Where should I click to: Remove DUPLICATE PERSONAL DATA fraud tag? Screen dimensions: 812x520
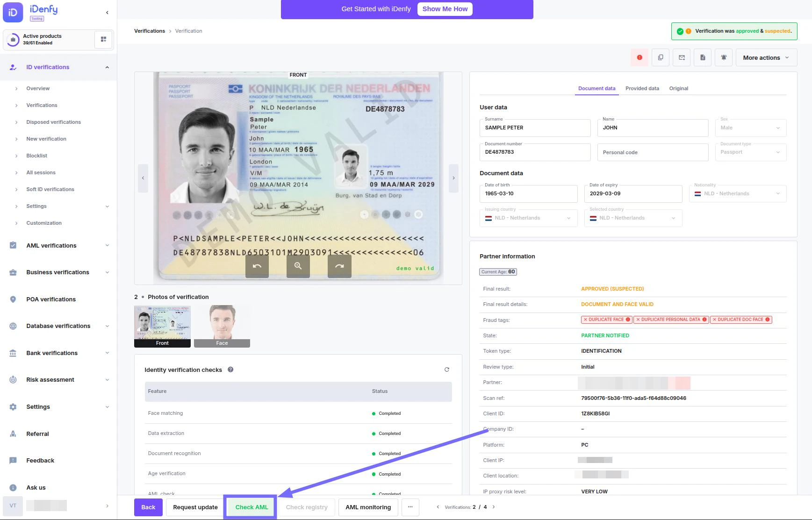point(638,320)
